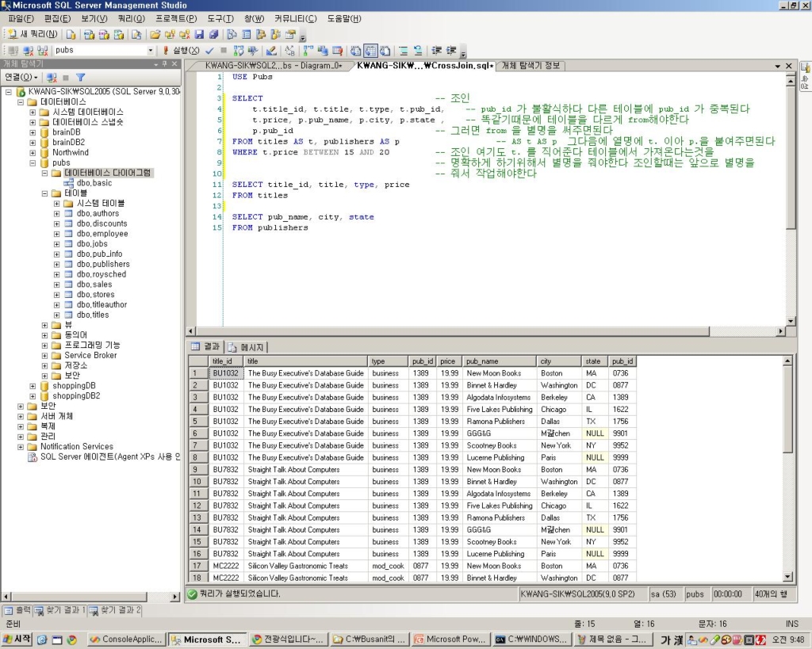The image size is (812, 649).
Task: Open the File (파일) menu
Action: [21, 19]
